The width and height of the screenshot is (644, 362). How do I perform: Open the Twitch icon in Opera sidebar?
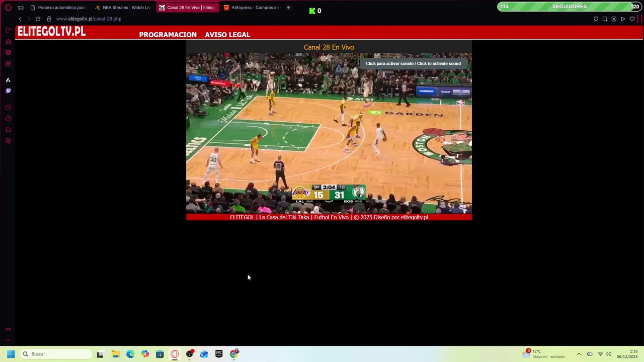(8, 91)
